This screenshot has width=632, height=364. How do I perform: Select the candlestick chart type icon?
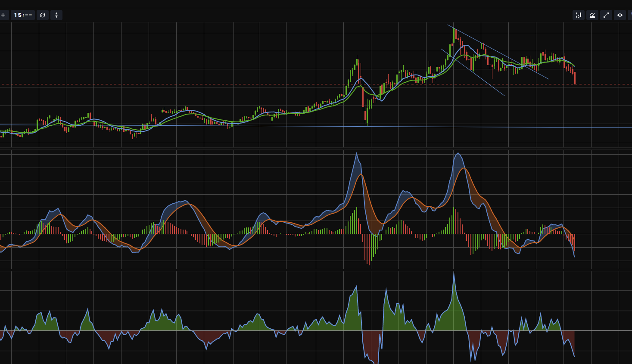tap(579, 15)
